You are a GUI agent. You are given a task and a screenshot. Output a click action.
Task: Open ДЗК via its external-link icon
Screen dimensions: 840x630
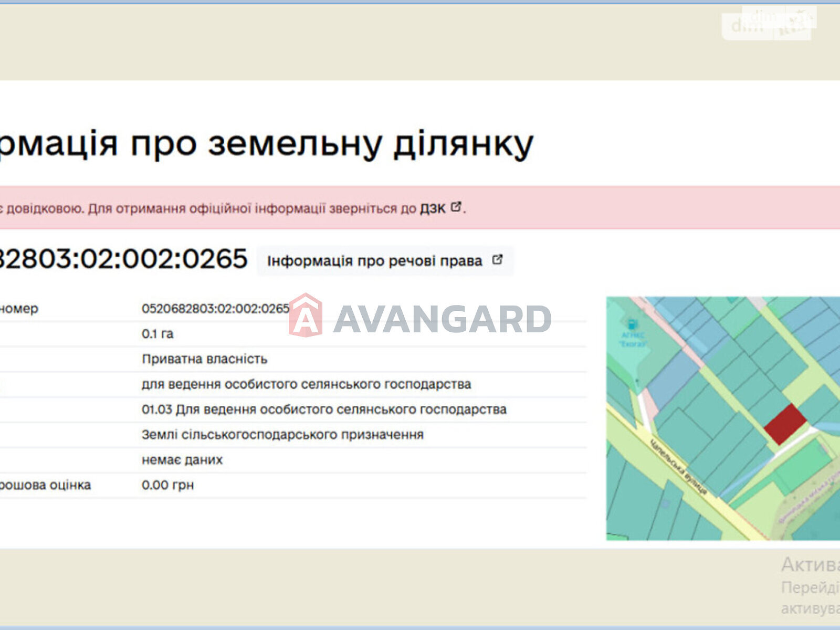click(456, 207)
